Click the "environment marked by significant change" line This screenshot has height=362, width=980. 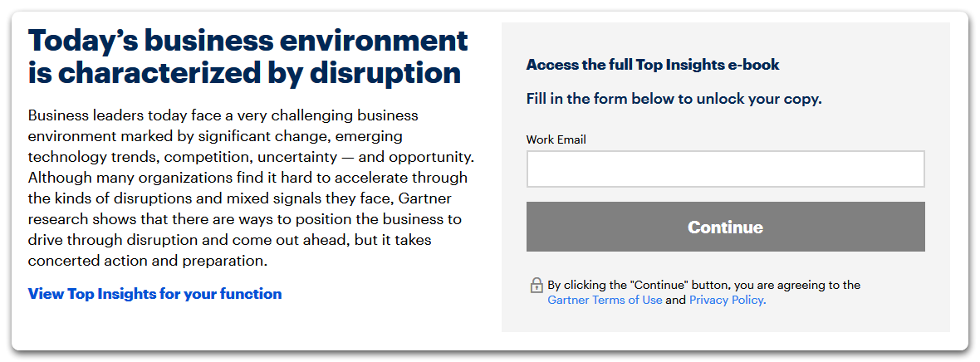coord(215,136)
